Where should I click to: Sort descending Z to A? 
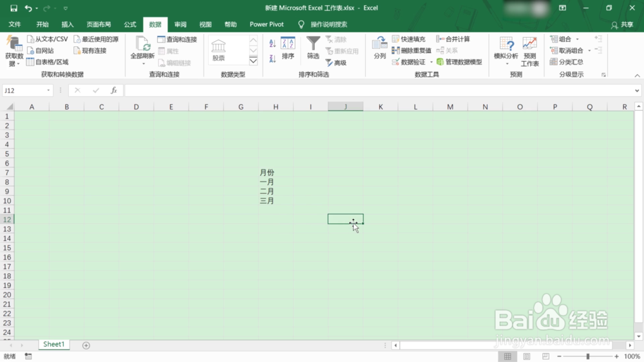point(272,59)
